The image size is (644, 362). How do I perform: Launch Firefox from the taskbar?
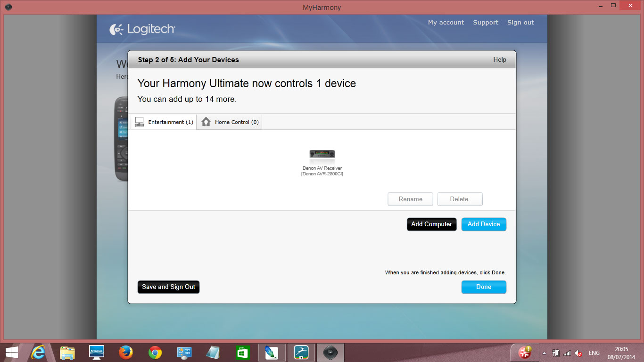coord(126,352)
